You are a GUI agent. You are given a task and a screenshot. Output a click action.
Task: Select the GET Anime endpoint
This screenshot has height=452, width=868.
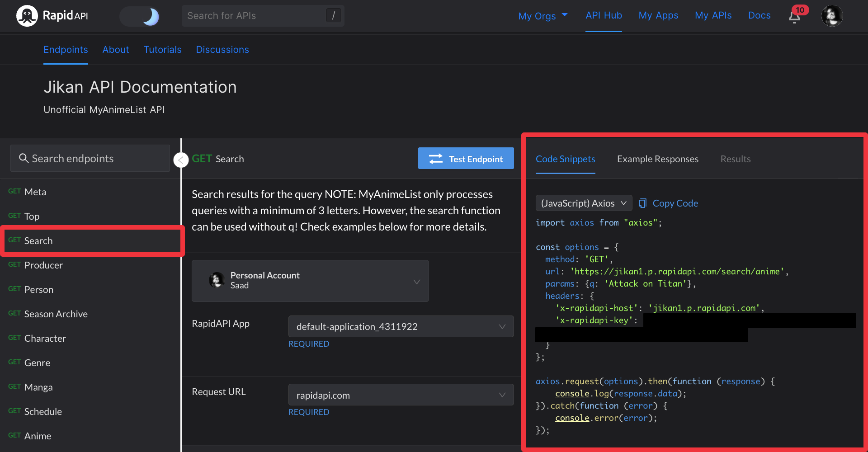90,436
